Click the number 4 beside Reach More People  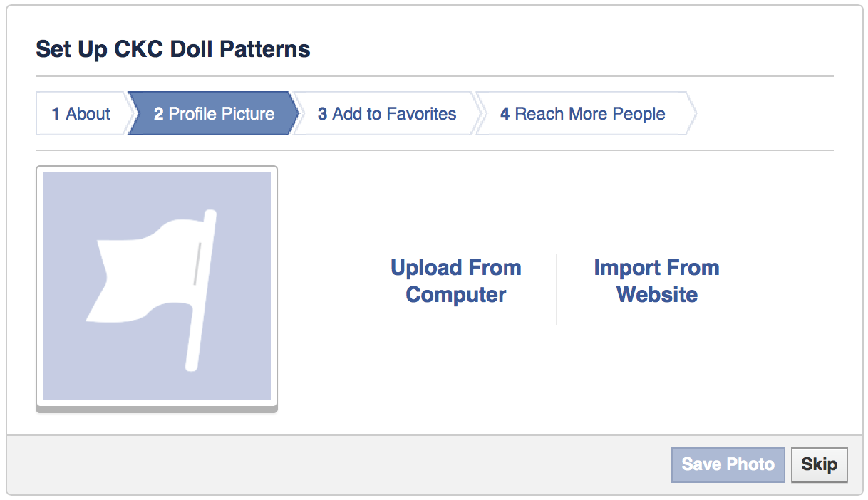pos(505,114)
